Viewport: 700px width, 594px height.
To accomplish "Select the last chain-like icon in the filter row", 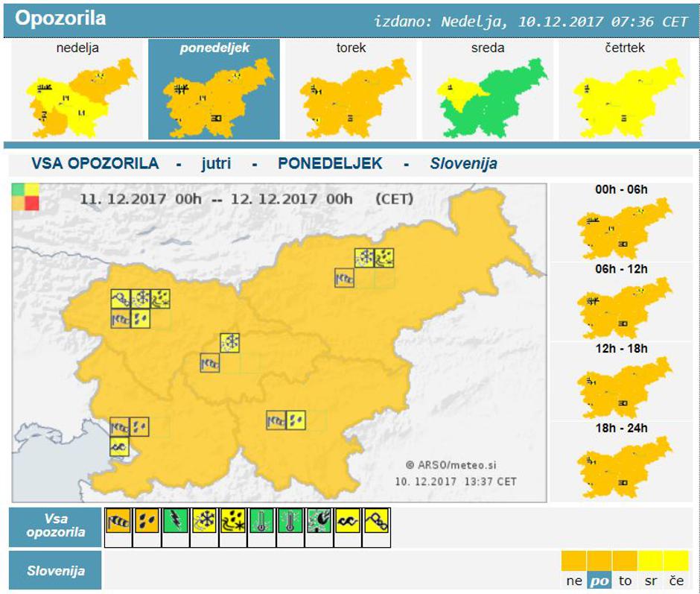I will 377,521.
